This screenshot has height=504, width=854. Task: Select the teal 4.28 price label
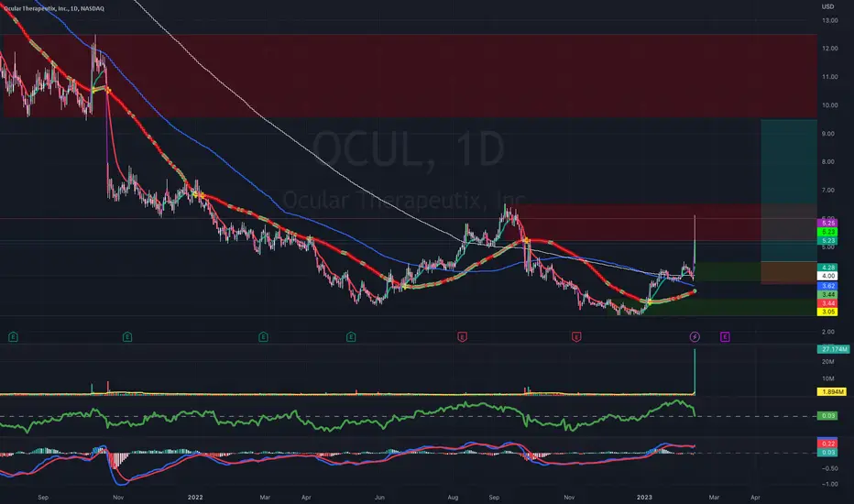point(828,268)
